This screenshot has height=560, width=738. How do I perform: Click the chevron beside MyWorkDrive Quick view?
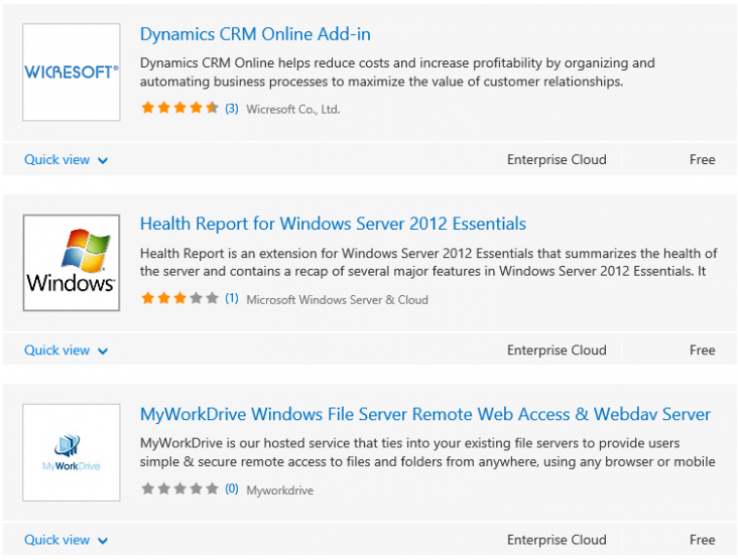point(103,541)
